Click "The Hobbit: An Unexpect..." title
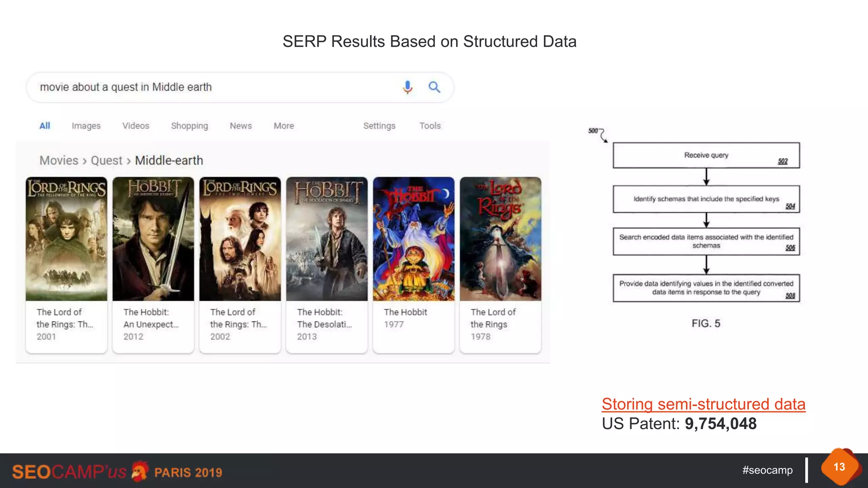 click(151, 318)
